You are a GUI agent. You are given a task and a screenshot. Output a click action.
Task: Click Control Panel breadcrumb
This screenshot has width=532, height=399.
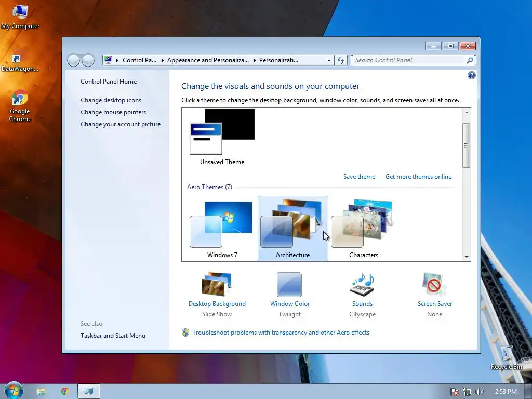click(x=139, y=60)
